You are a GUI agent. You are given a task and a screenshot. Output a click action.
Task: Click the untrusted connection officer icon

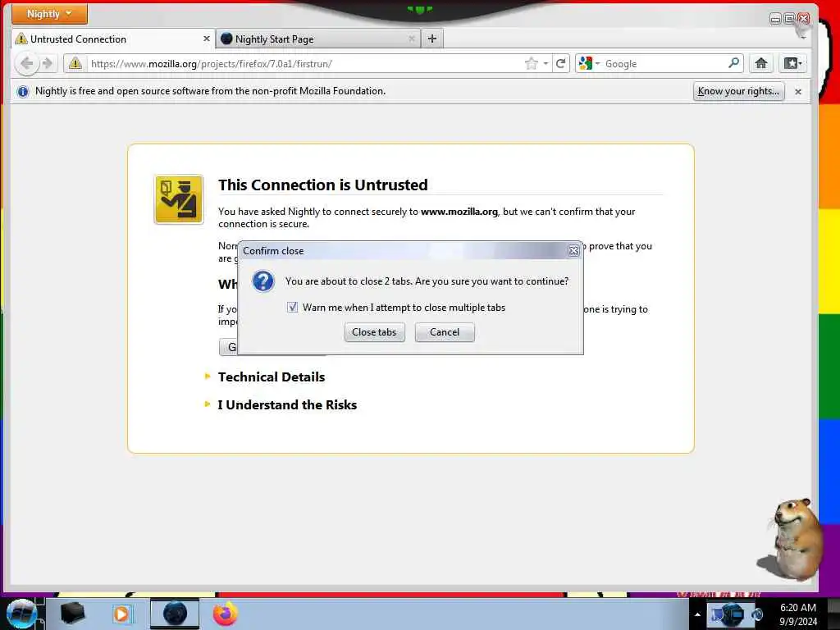coord(179,199)
